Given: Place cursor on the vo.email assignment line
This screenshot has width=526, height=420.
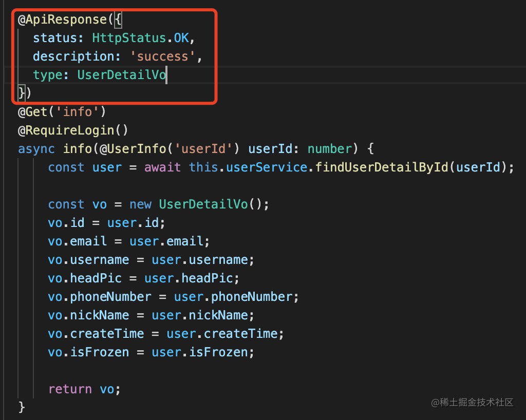Looking at the screenshot, I should 128,241.
